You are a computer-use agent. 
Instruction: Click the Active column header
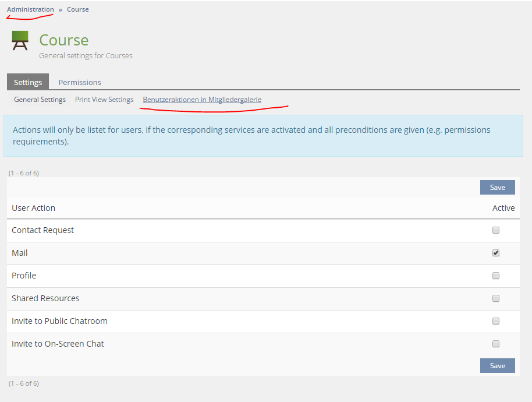[503, 208]
